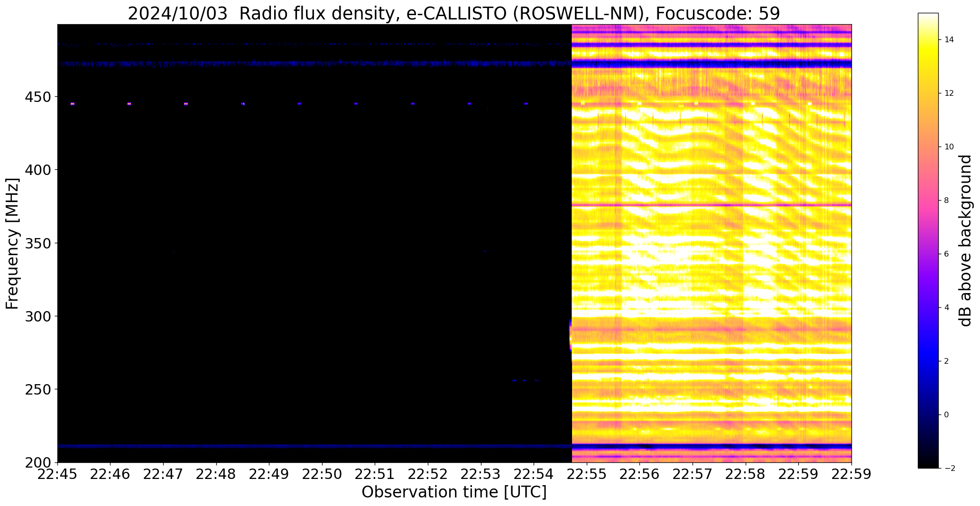Click the 22:54 time tick label
This screenshot has width=980, height=506.
tap(534, 475)
